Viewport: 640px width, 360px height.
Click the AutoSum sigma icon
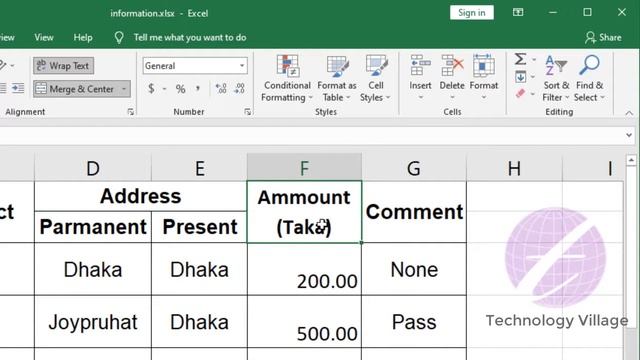click(520, 60)
